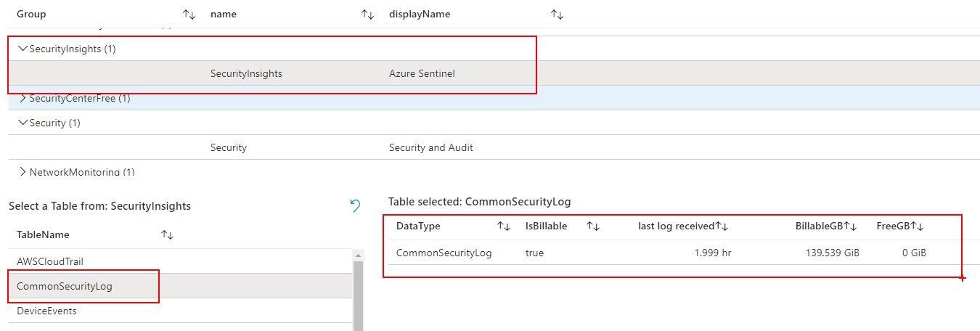Choose AWSCloudTrail table
The height and width of the screenshot is (331, 980).
[45, 261]
